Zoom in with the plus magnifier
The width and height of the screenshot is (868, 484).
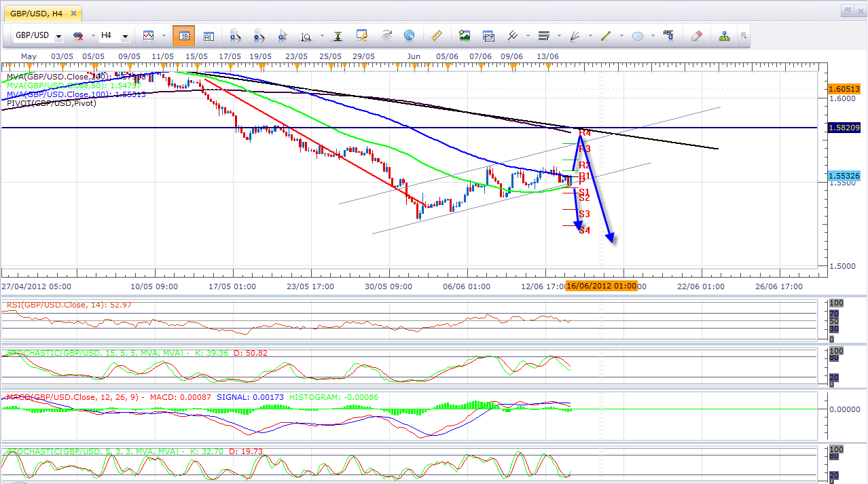[x=236, y=36]
